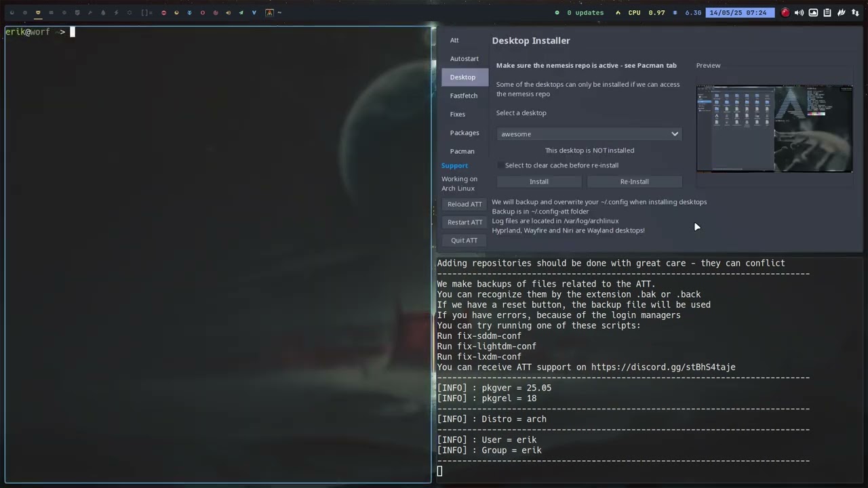This screenshot has height=488, width=868.
Task: Click the Quit ATT button
Action: click(x=465, y=241)
